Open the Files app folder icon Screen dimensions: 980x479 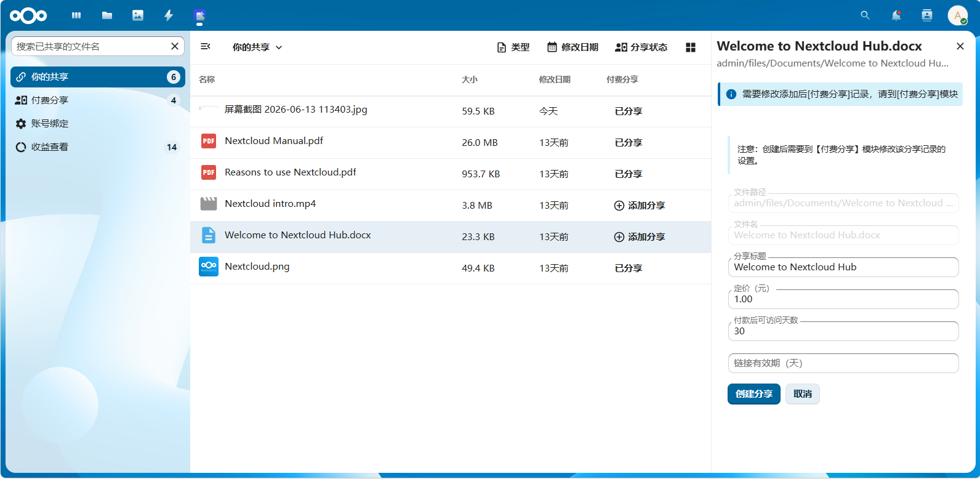[107, 15]
